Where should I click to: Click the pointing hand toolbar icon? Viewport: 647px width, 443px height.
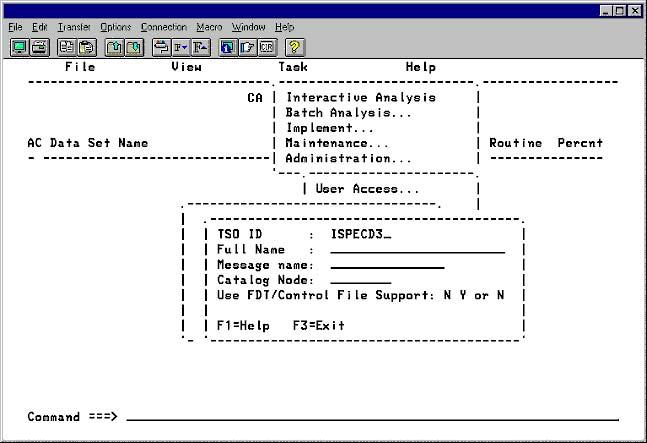[248, 47]
